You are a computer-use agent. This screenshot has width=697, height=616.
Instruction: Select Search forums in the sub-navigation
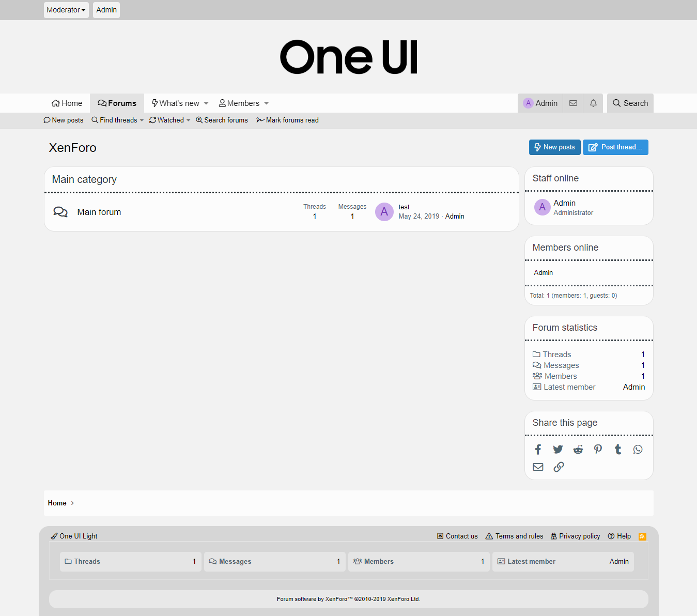[x=222, y=120]
